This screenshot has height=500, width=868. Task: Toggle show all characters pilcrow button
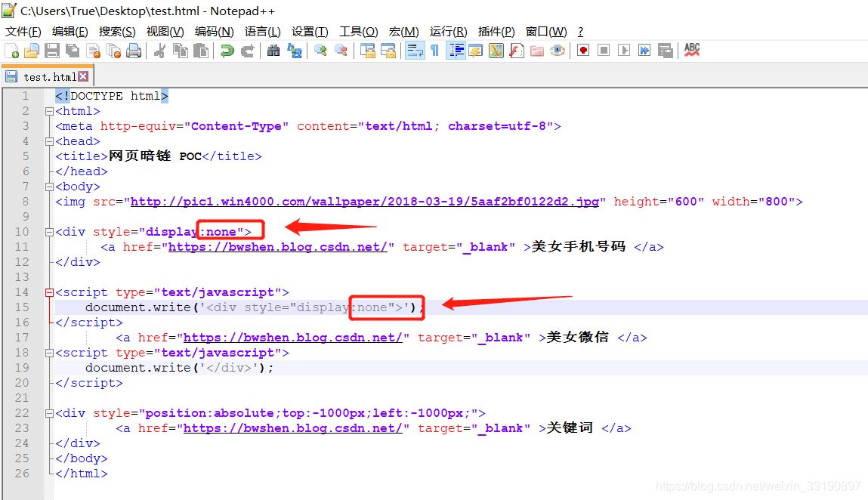(435, 51)
